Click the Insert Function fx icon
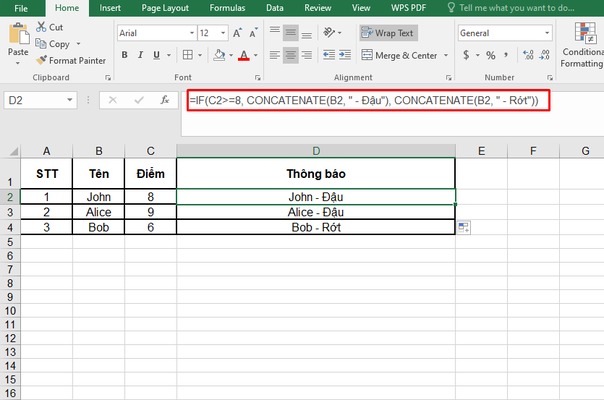Viewport: 604px width, 400px height. [x=165, y=100]
